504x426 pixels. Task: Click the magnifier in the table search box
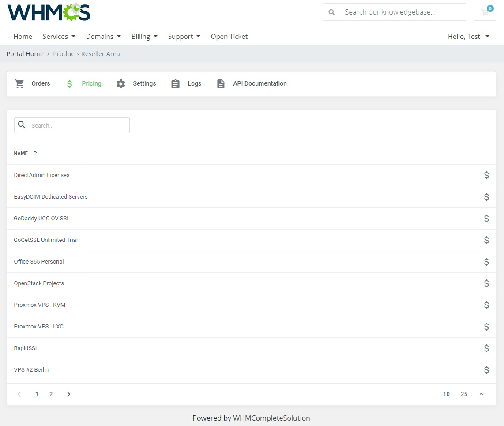coord(22,125)
